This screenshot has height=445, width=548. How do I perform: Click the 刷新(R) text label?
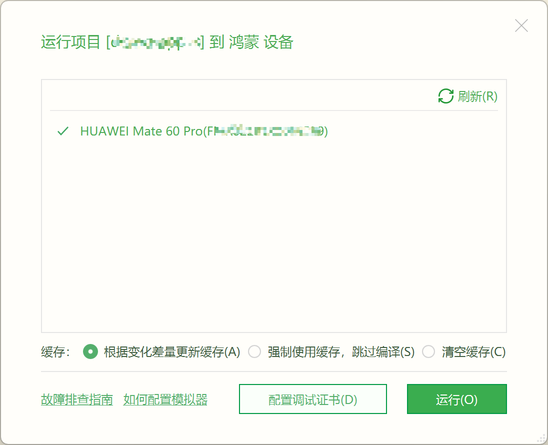coord(477,96)
